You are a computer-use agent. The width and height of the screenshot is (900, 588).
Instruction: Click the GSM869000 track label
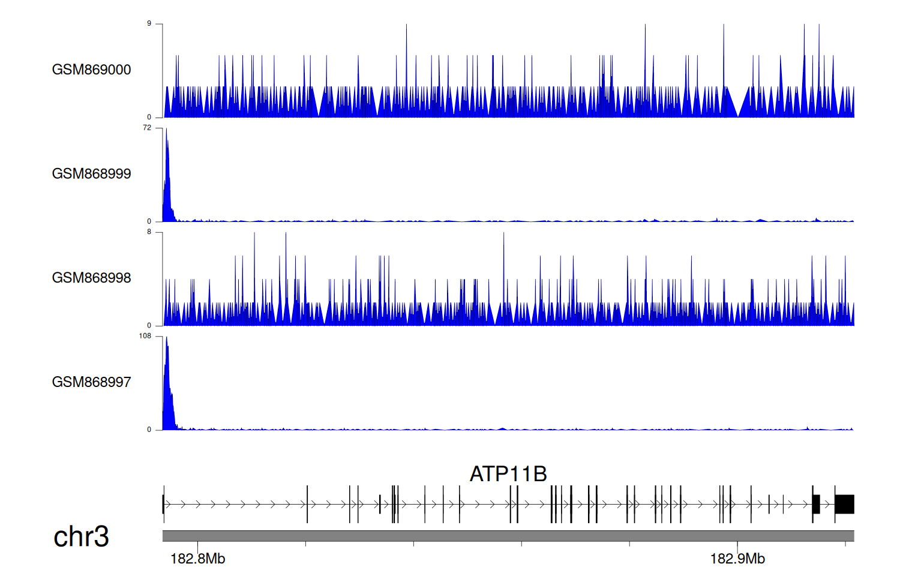[91, 70]
